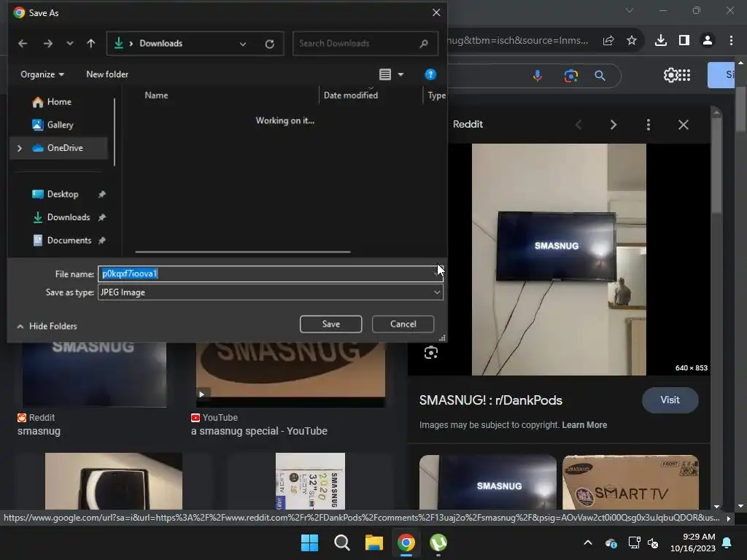Viewport: 747px width, 560px height.
Task: Open notification bell in taskbar
Action: [727, 542]
